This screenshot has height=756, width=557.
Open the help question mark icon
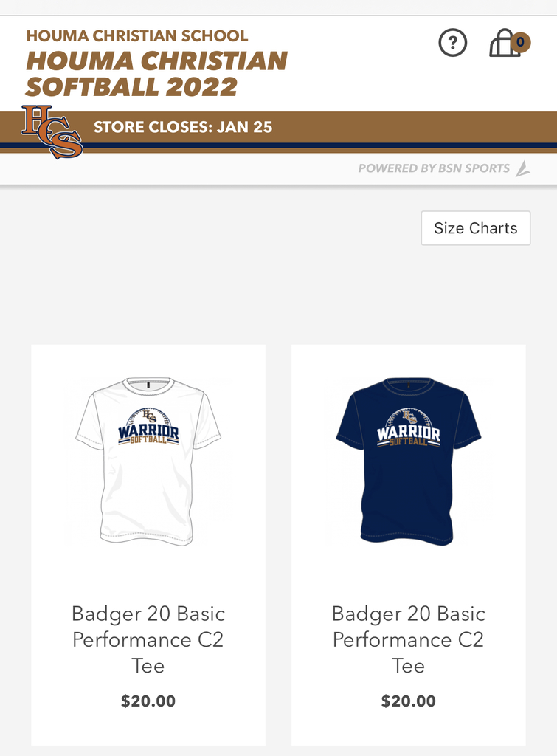452,43
